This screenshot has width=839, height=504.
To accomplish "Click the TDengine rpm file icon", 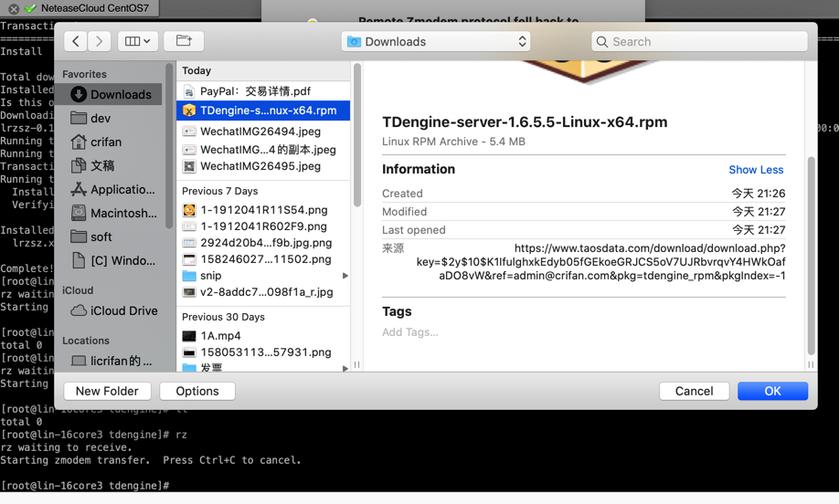I will click(x=189, y=110).
